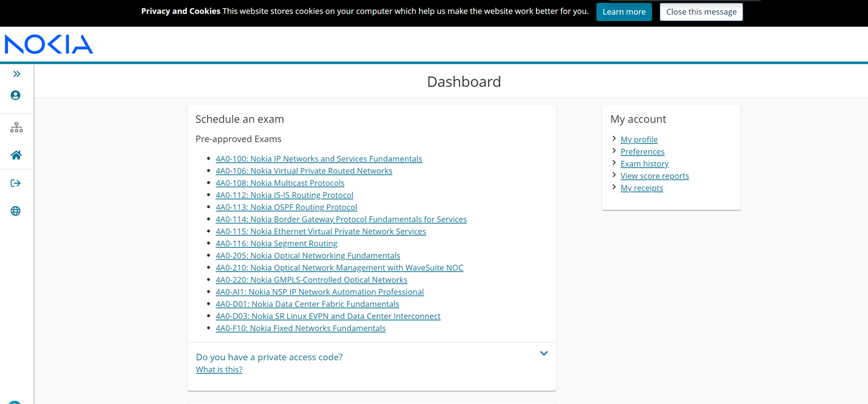This screenshot has width=868, height=404.
Task: Sign out using the exit arrow icon
Action: tap(16, 183)
